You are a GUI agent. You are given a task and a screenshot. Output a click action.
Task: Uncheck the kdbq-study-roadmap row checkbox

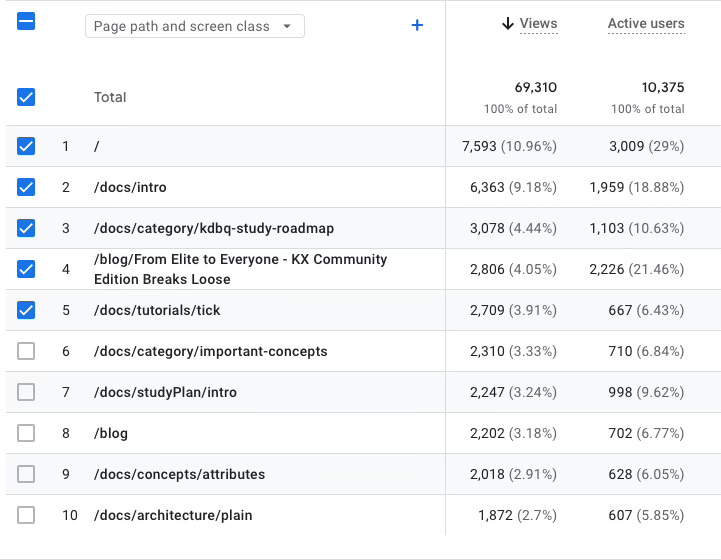26,228
